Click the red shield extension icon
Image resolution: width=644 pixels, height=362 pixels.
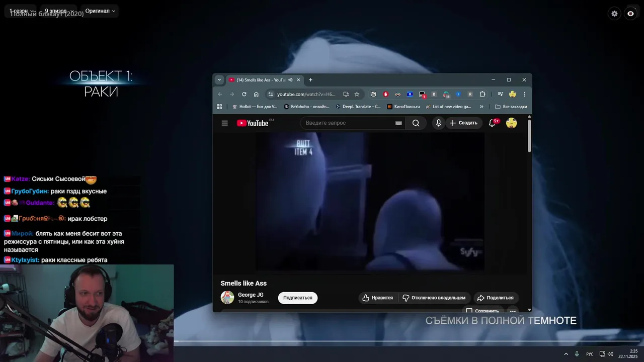[x=386, y=94]
